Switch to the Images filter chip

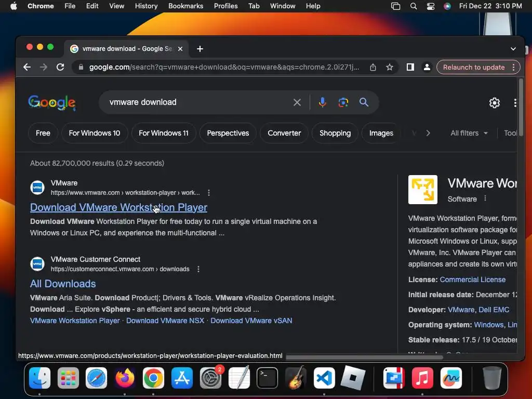[381, 133]
